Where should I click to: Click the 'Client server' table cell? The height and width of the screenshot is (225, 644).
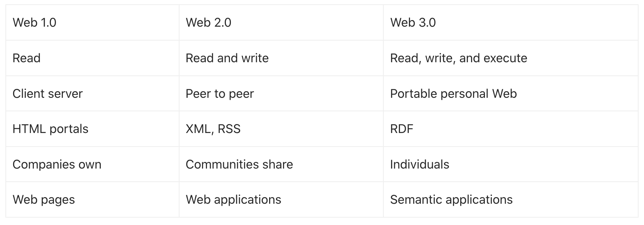(47, 94)
